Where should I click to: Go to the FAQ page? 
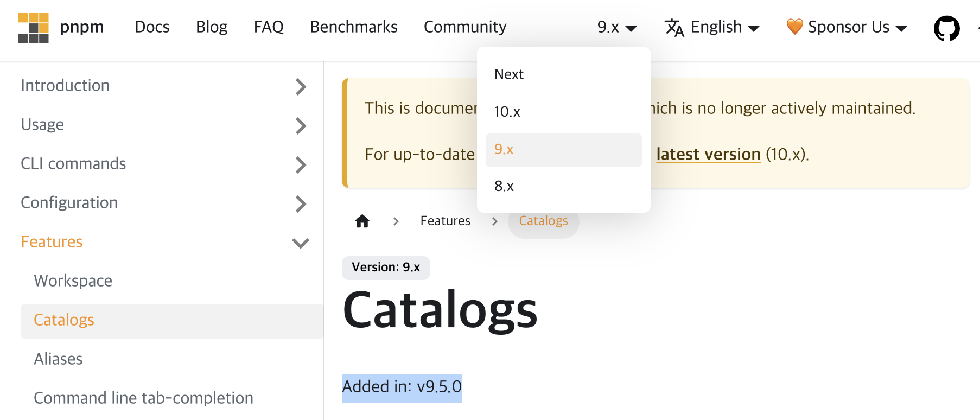click(269, 27)
